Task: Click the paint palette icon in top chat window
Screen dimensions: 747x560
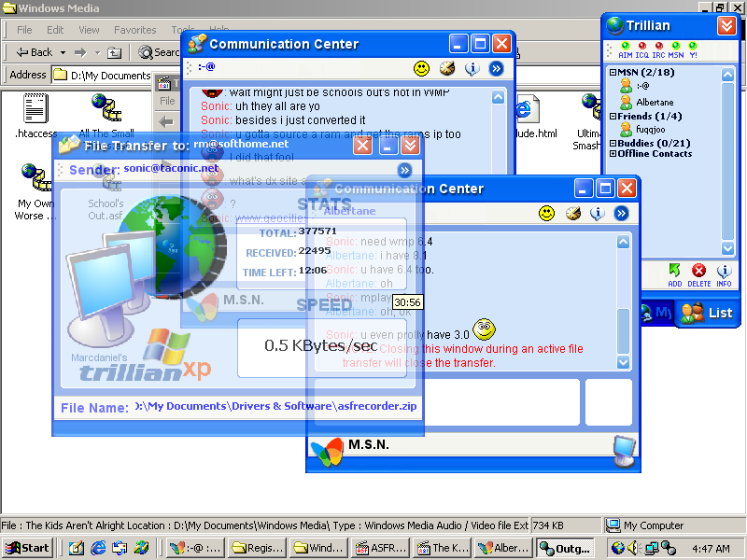Action: (x=447, y=68)
